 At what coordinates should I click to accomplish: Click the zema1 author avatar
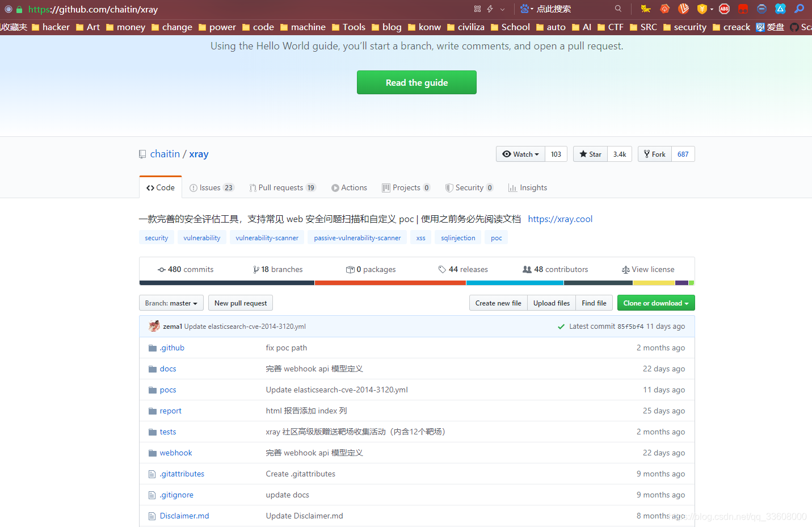pyautogui.click(x=154, y=326)
